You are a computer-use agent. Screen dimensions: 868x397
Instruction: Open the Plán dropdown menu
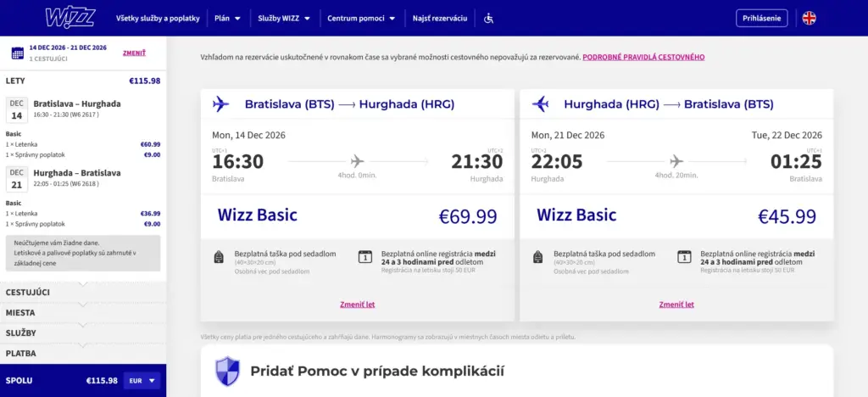point(227,19)
